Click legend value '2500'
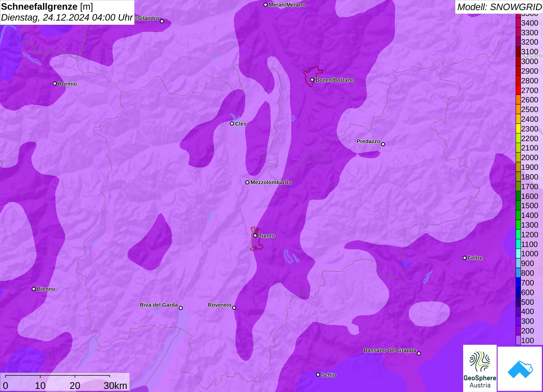Screen dimensions: 543x392 529,109
